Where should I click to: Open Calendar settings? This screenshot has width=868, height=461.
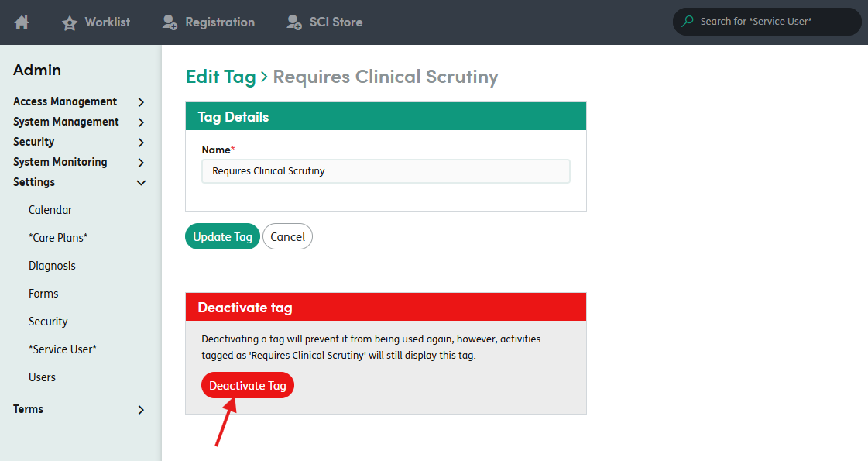[x=50, y=210]
